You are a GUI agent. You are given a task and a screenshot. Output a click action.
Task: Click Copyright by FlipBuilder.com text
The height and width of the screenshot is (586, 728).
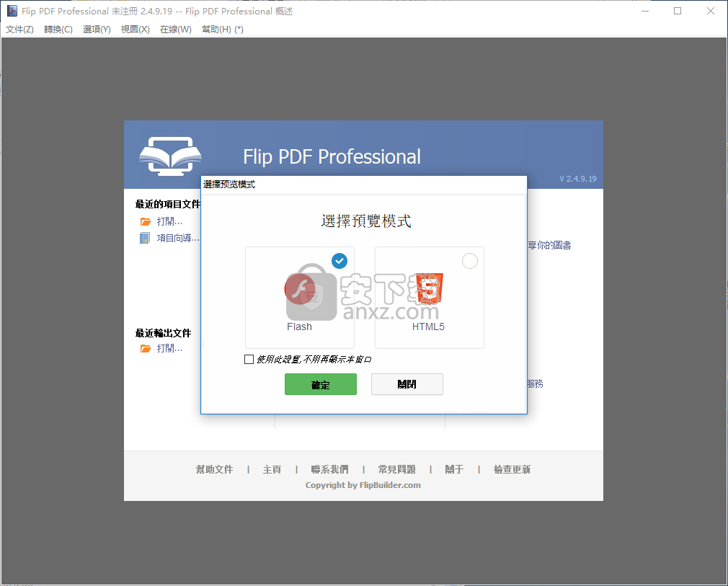363,485
